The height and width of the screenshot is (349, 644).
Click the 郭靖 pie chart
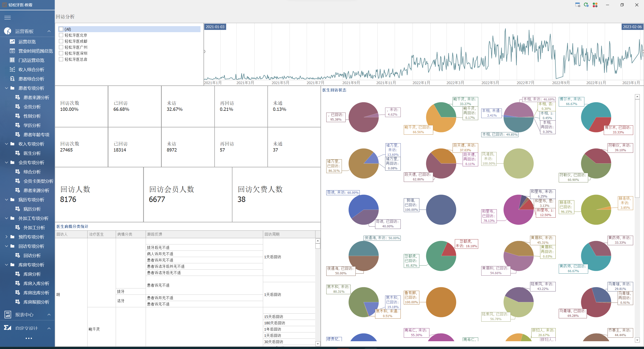(x=441, y=210)
